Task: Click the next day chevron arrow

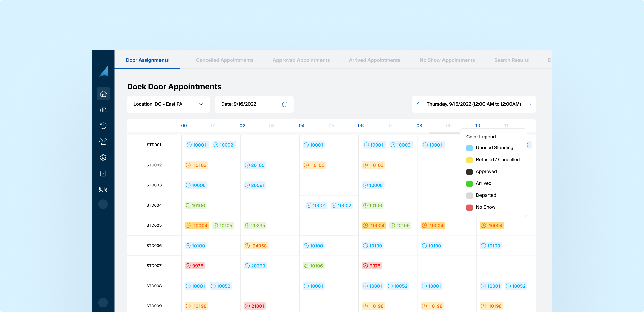Action: pyautogui.click(x=530, y=104)
